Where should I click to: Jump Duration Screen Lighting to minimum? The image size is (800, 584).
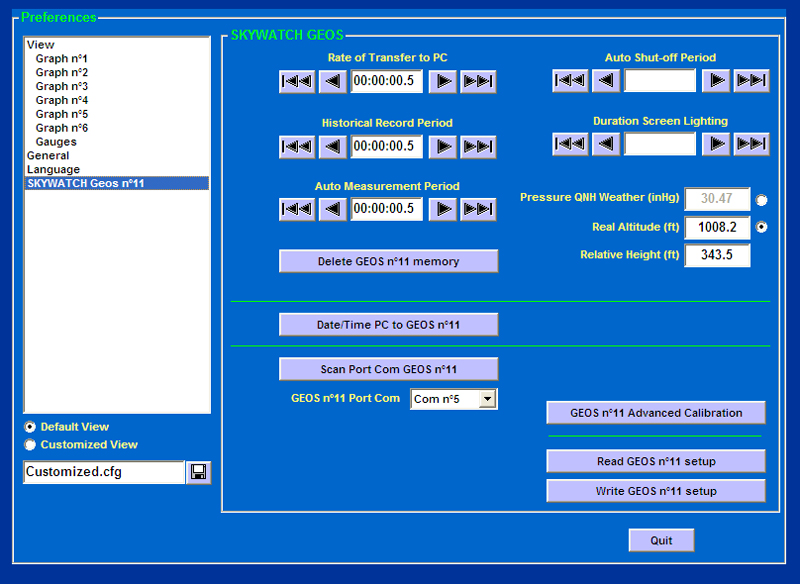(570, 144)
